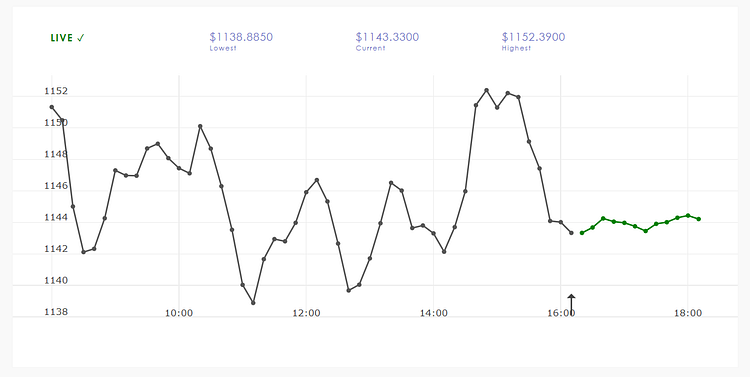Click the 16:00 time axis label
The image size is (750, 377).
pos(561,313)
